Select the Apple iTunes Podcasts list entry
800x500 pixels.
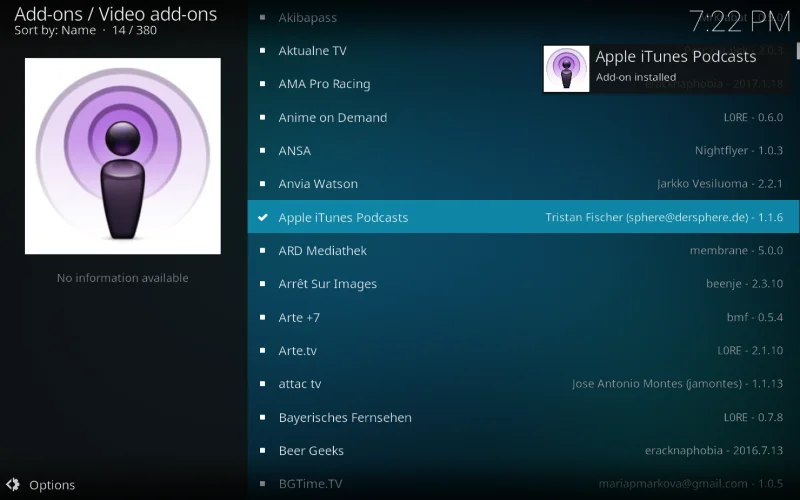click(523, 217)
